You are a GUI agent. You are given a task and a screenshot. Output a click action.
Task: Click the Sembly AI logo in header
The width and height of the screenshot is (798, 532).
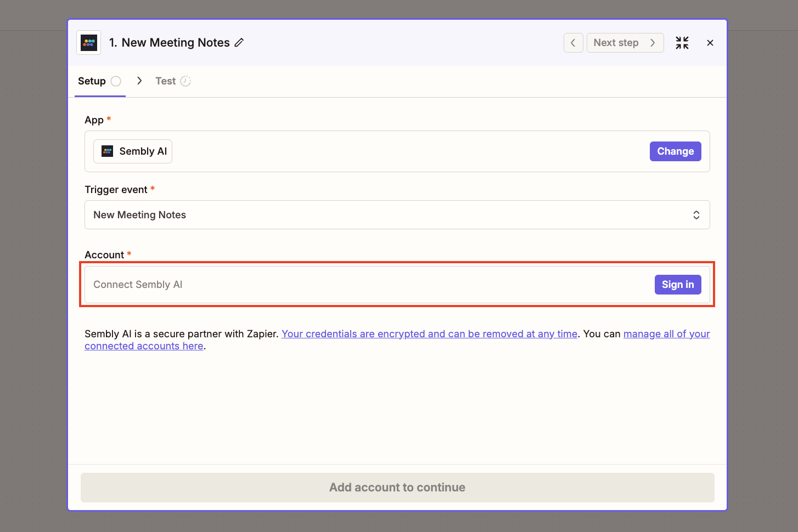89,43
